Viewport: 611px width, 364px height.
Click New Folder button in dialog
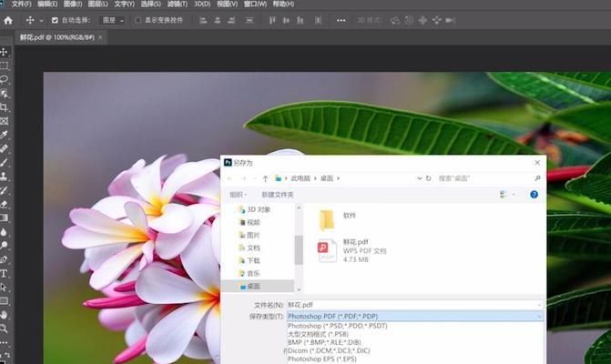278,195
